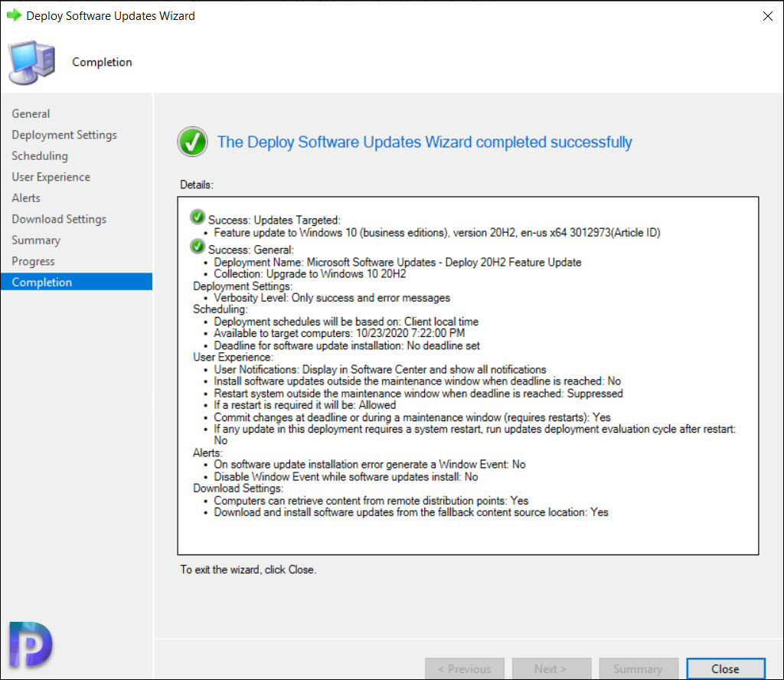Image resolution: width=784 pixels, height=680 pixels.
Task: Click the green check beside Success: General
Action: [198, 247]
